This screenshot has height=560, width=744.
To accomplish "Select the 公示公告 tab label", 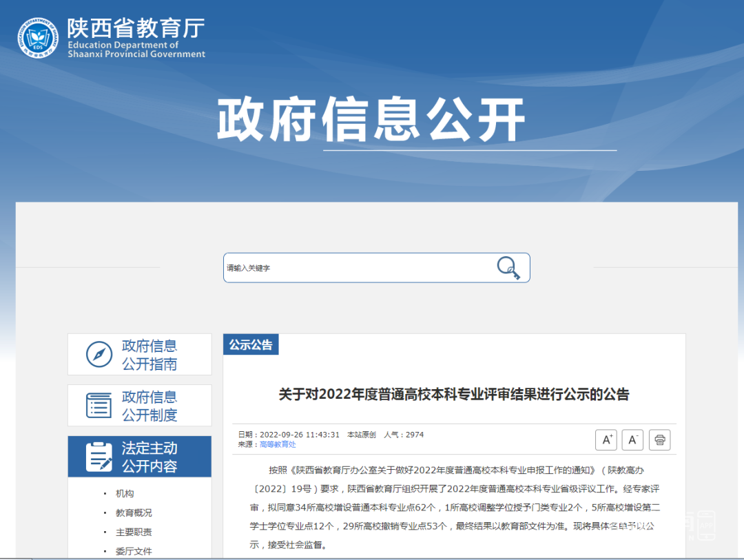I will click(x=251, y=345).
